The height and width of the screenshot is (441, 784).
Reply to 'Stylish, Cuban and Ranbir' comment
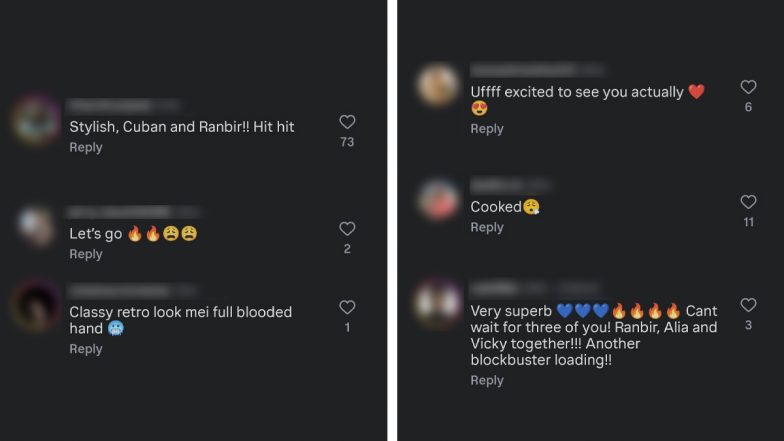coord(86,148)
